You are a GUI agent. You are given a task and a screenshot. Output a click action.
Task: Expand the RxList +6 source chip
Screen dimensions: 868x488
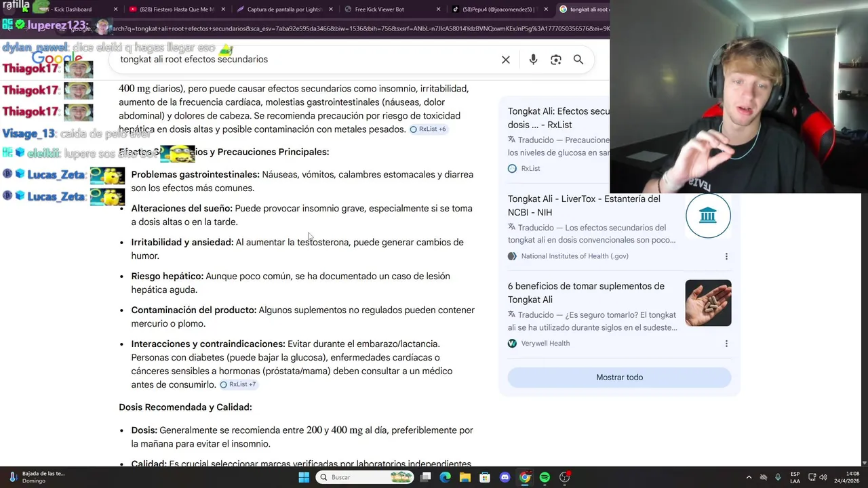pyautogui.click(x=428, y=129)
